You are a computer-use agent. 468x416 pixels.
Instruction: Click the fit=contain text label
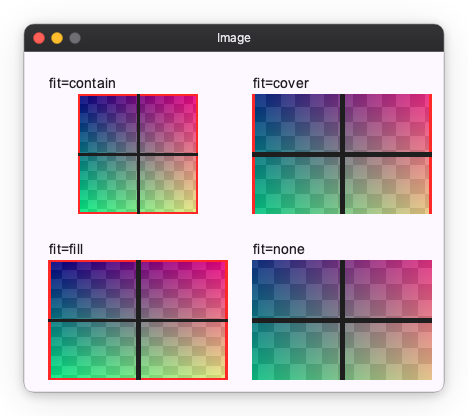[x=82, y=83]
